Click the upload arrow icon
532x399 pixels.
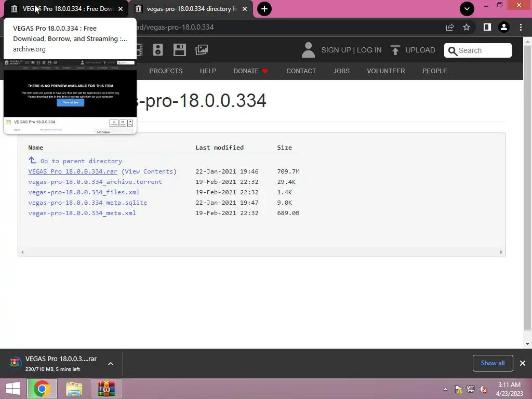click(x=395, y=50)
